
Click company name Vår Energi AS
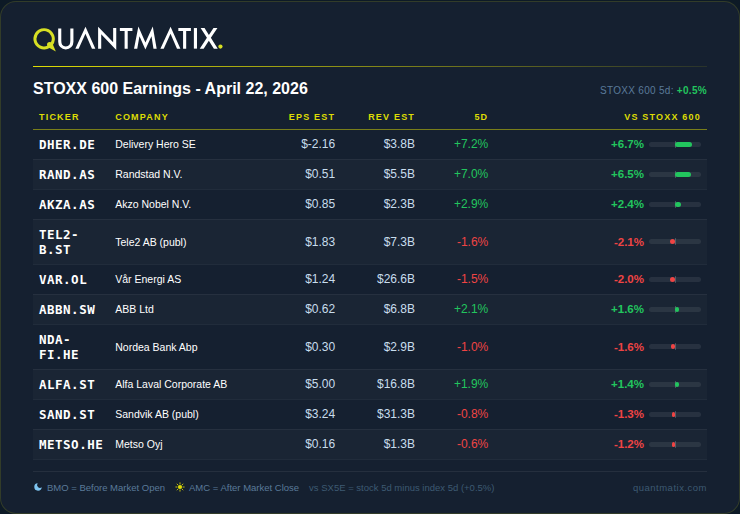(x=148, y=279)
